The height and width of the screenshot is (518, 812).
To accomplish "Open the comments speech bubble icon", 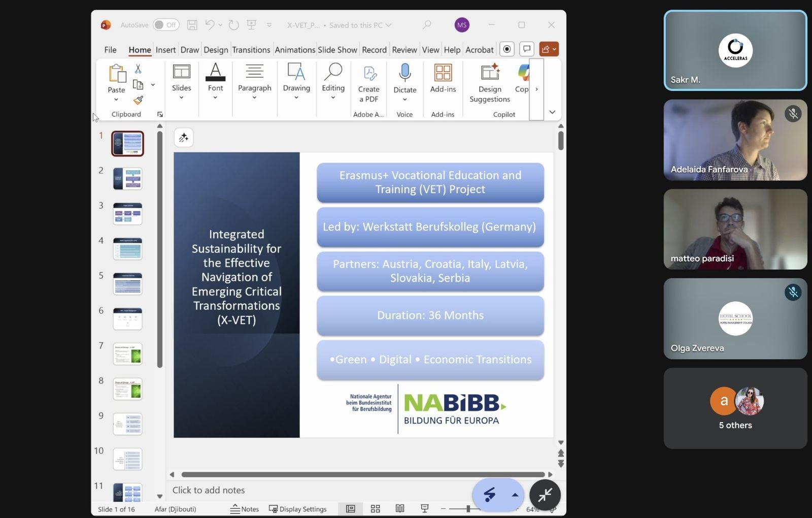I will pos(527,49).
